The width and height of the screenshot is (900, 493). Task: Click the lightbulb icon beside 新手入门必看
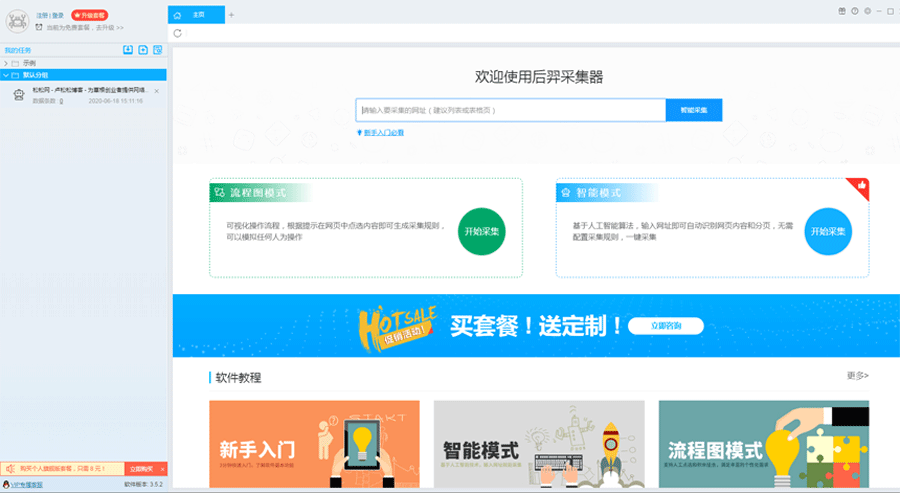359,133
